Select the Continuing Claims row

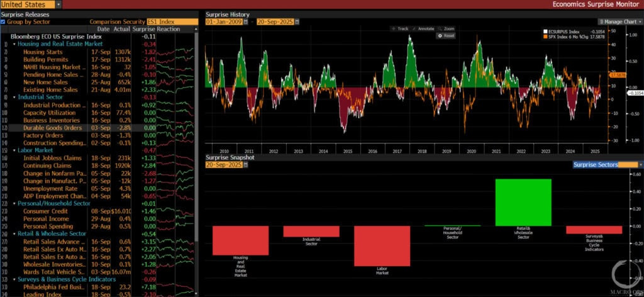pos(99,165)
